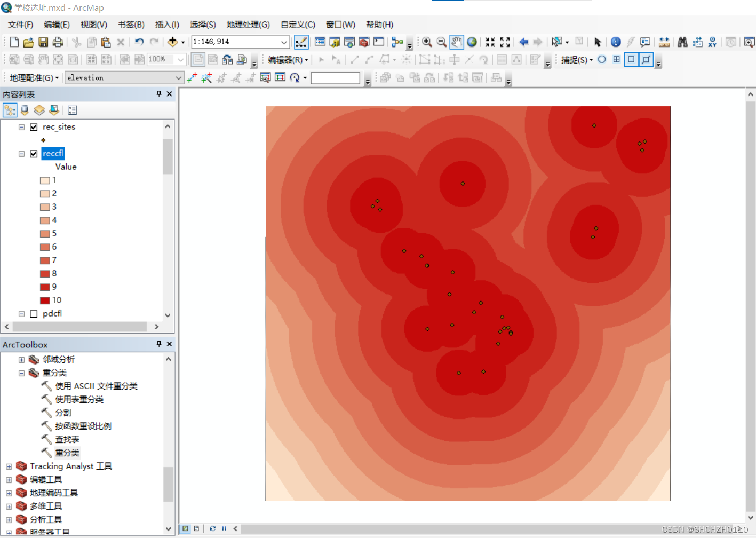Select the 重分类 tool
756x538 pixels.
(67, 453)
